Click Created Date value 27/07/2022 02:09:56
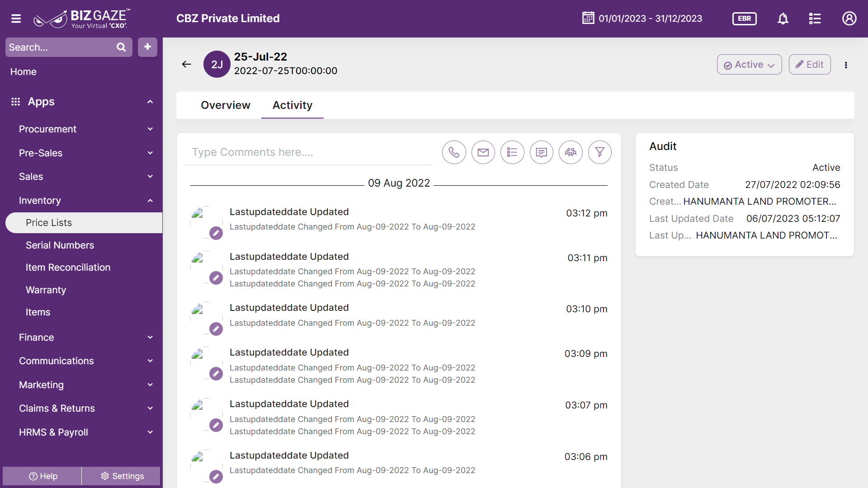The image size is (868, 488). pos(792,185)
